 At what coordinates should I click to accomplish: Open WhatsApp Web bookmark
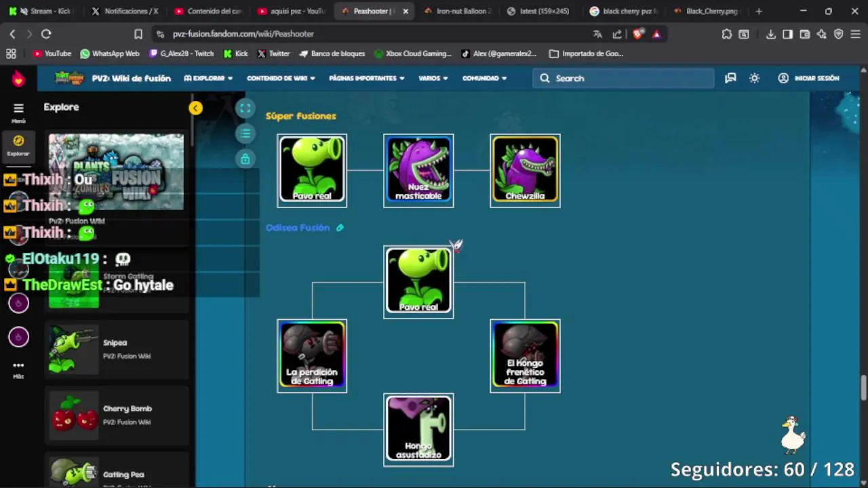(x=110, y=54)
